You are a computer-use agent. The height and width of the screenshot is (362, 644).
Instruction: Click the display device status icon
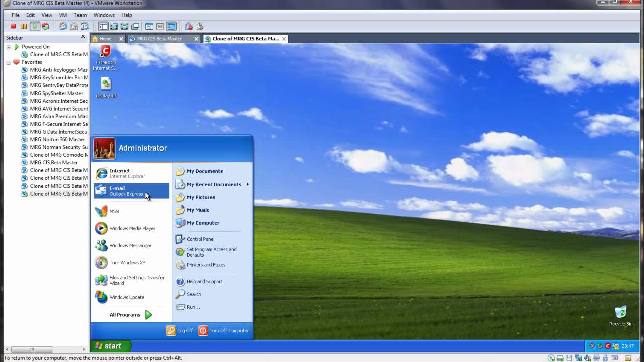point(614,358)
